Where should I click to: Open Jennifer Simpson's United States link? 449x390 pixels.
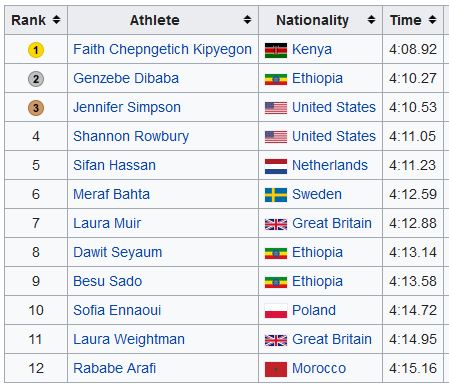pyautogui.click(x=334, y=107)
